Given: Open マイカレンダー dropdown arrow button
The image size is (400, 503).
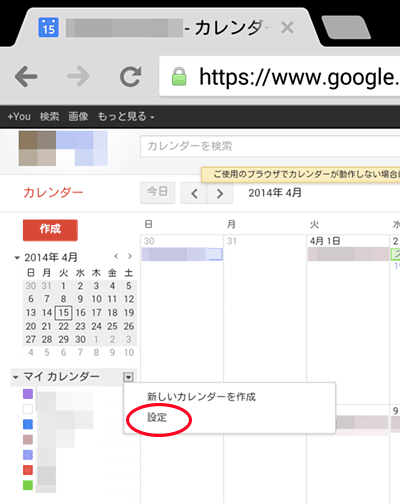Looking at the screenshot, I should coord(128,377).
